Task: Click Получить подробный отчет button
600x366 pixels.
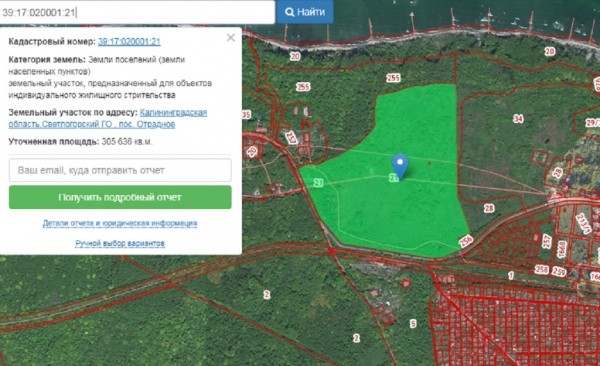Action: tap(120, 197)
